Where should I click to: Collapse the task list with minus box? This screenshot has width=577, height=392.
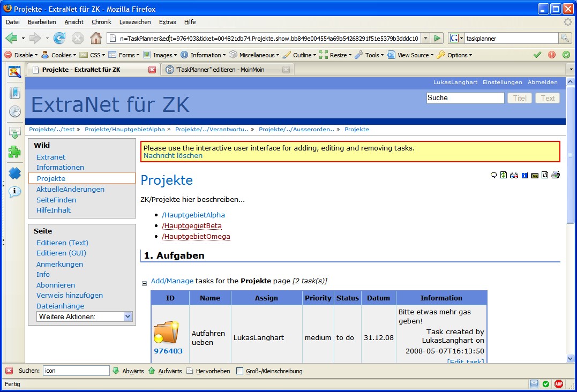pos(144,283)
